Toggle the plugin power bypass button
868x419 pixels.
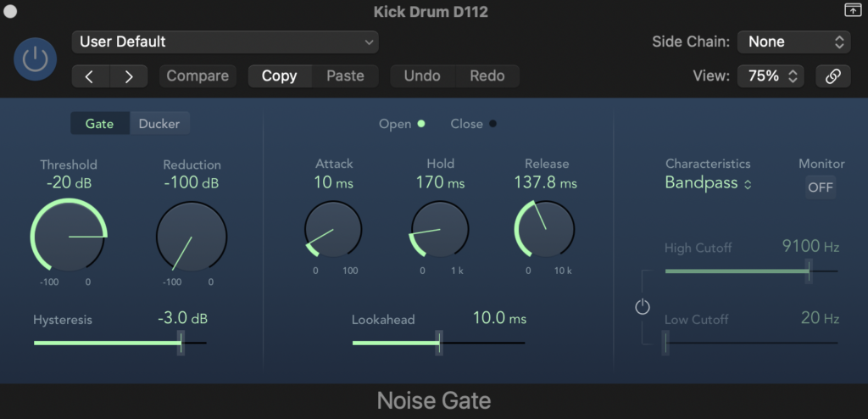pos(36,59)
